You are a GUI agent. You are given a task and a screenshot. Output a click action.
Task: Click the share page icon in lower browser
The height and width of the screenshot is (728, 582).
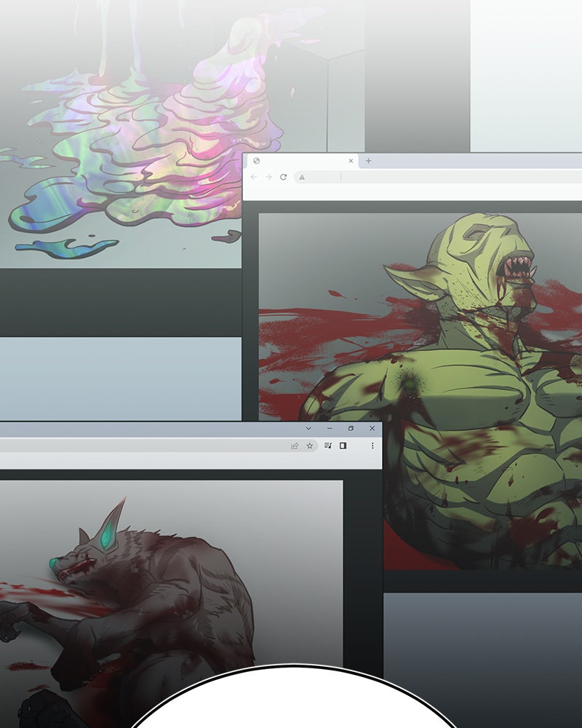[x=295, y=446]
